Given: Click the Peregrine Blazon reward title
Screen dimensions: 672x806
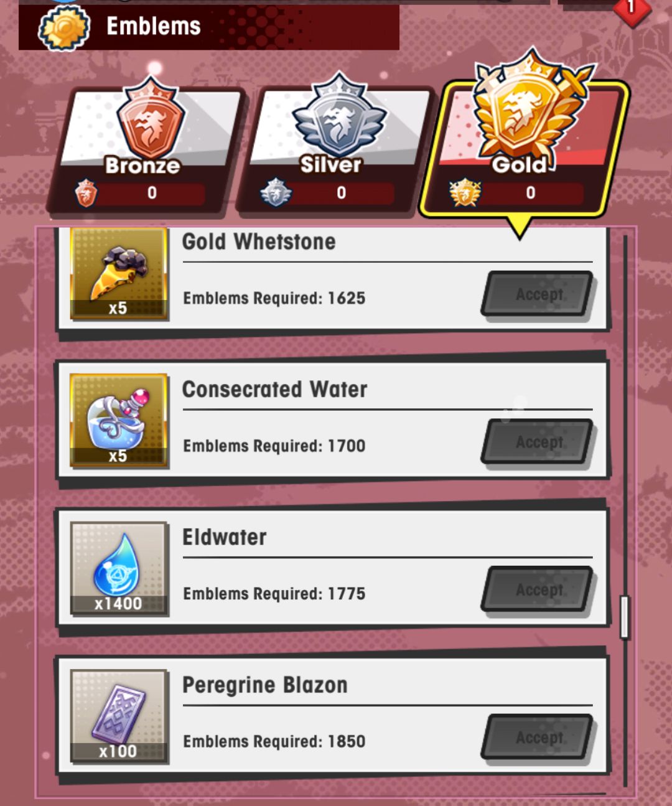Looking at the screenshot, I should [265, 685].
